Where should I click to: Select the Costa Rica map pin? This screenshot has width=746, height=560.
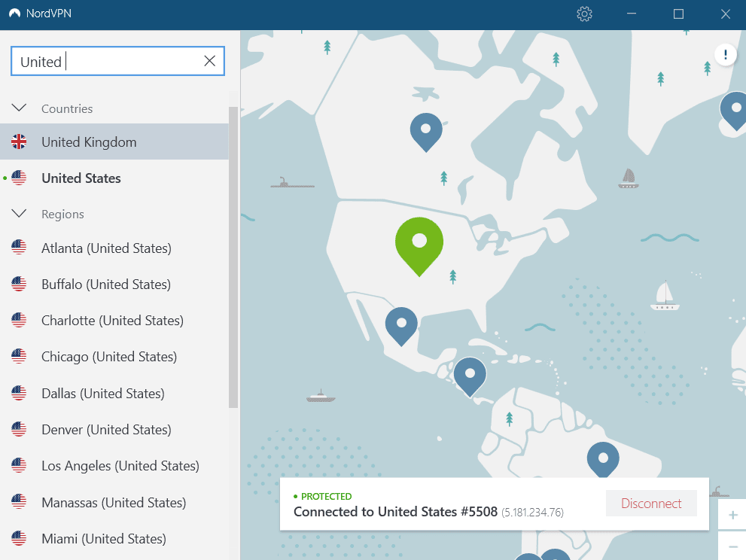tap(470, 377)
